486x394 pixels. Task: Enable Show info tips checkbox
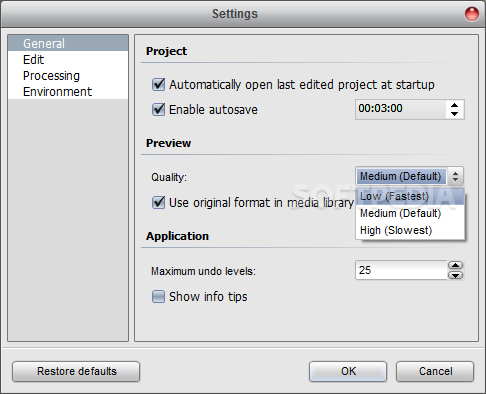tap(158, 296)
